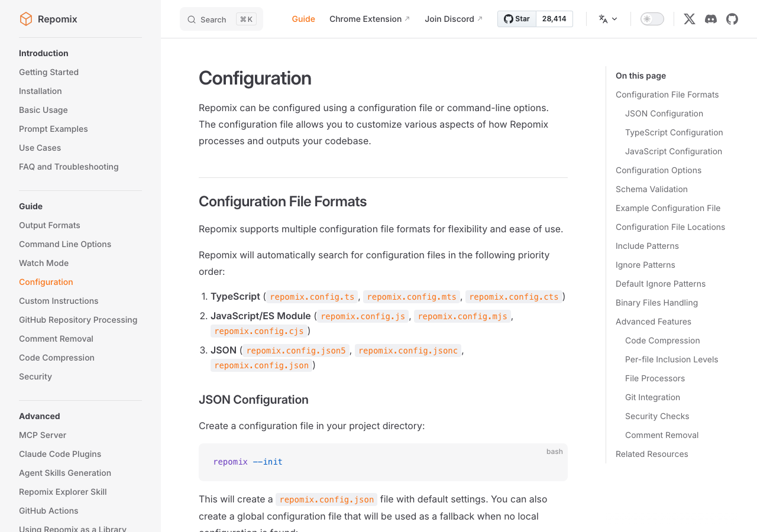
Task: Go to Watch Mode guide
Action: (44, 263)
